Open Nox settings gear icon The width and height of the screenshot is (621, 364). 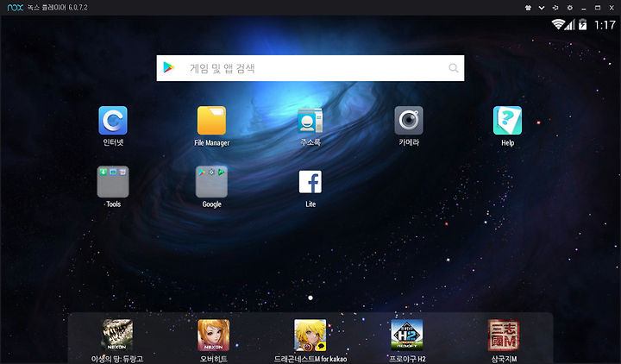(x=569, y=8)
